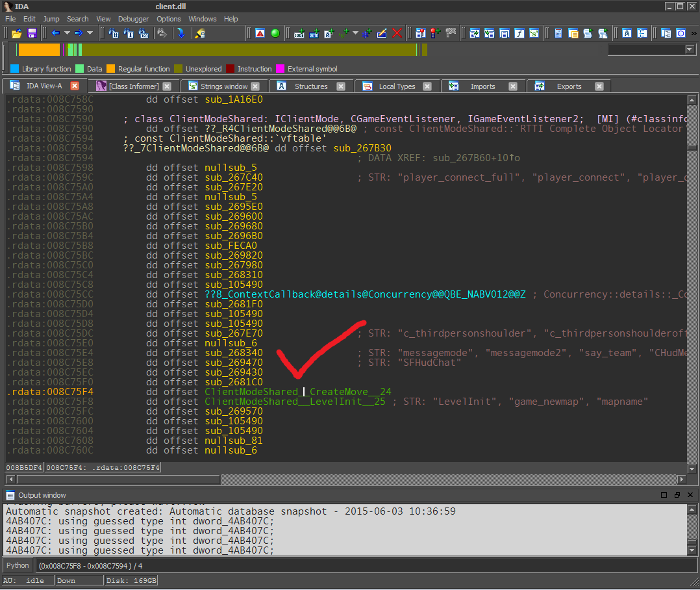
Task: Click the pencil rename edit icon
Action: [382, 34]
